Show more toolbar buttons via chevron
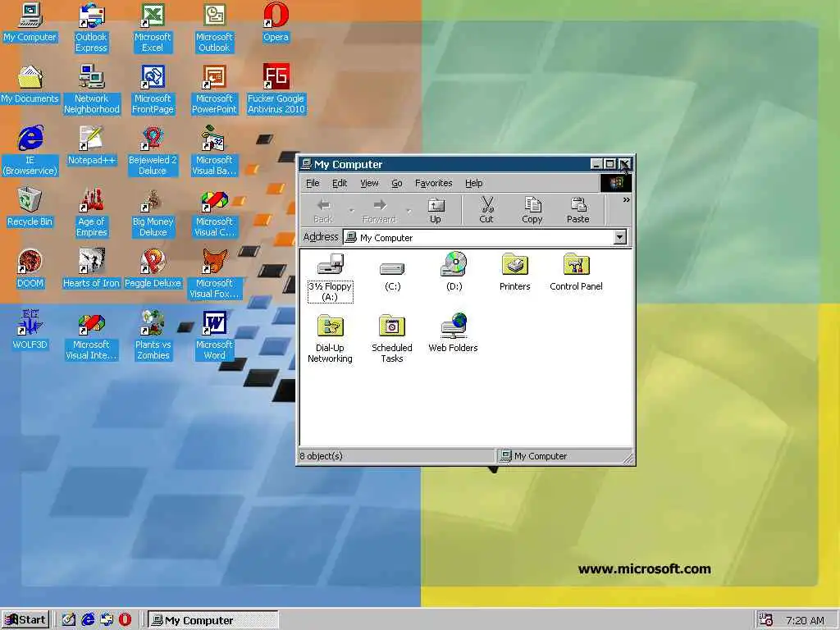 626,200
